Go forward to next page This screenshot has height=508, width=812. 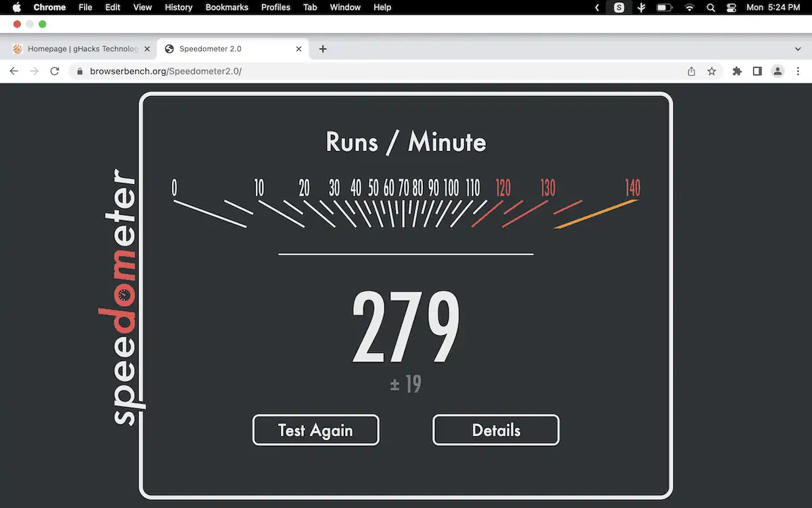pyautogui.click(x=34, y=71)
